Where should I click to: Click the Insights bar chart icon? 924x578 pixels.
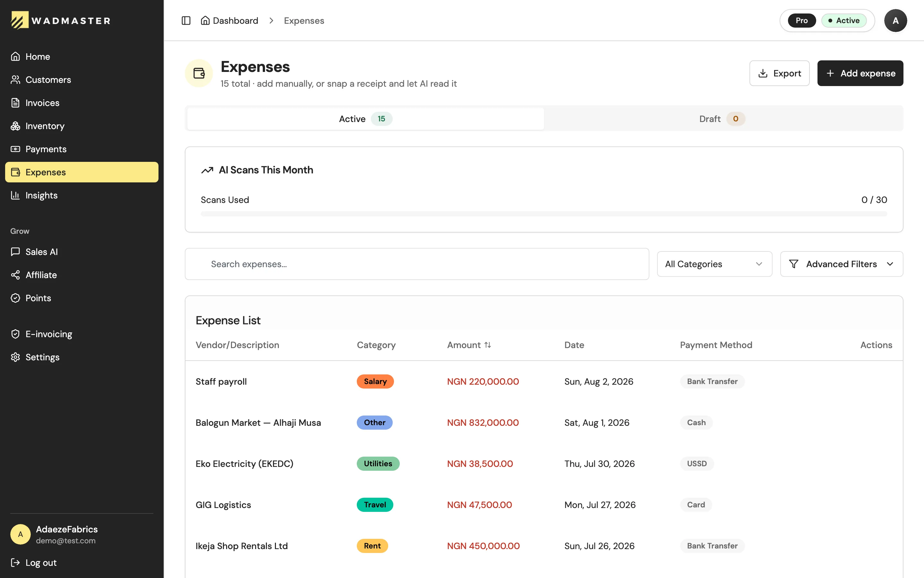point(15,195)
